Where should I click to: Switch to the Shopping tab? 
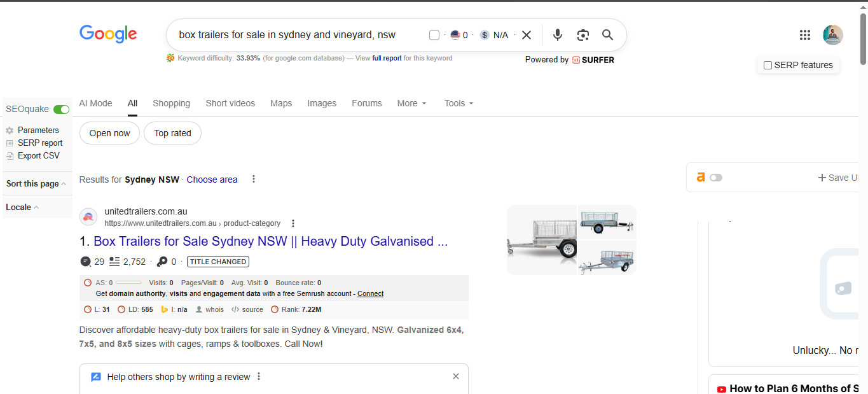tap(171, 103)
